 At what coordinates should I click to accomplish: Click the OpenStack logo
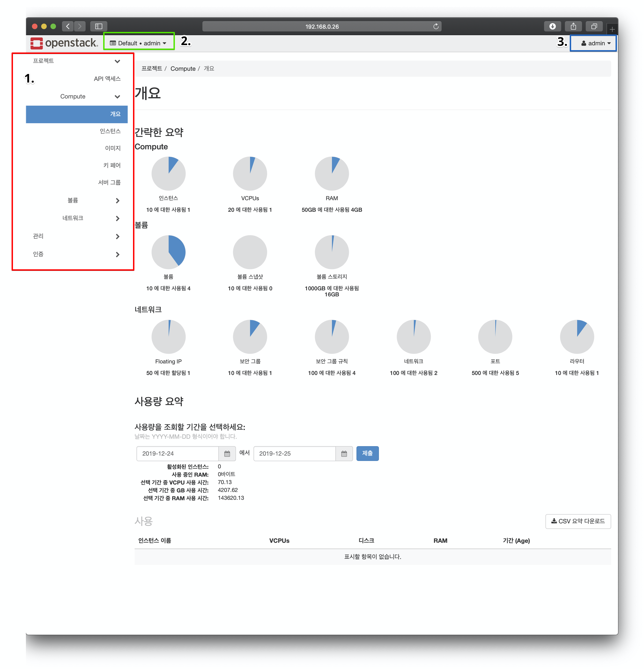click(x=64, y=43)
